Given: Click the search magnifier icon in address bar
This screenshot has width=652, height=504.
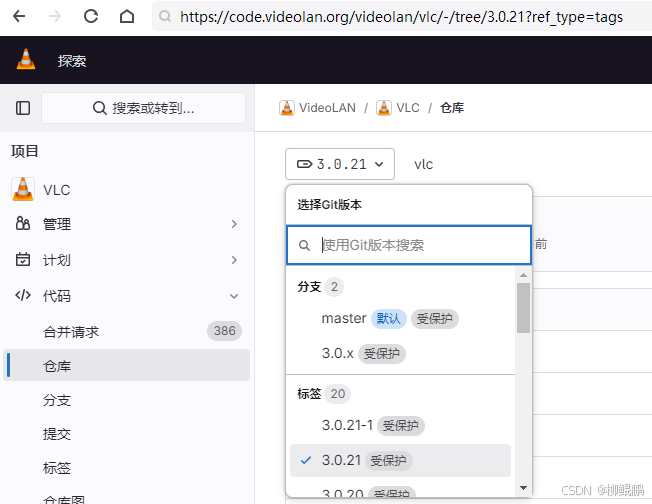Looking at the screenshot, I should pyautogui.click(x=165, y=17).
